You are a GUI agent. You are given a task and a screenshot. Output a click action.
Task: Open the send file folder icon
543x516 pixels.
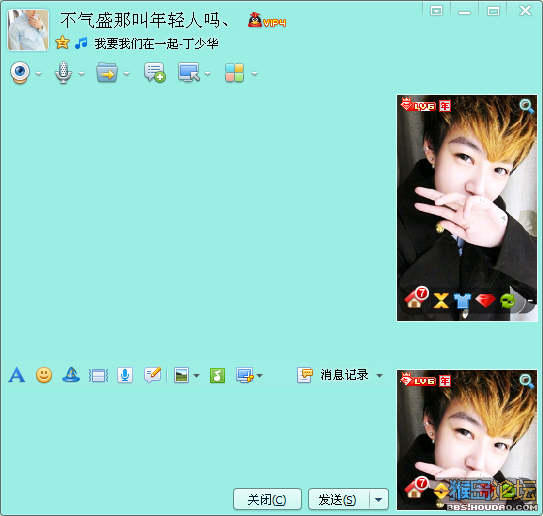(x=107, y=72)
